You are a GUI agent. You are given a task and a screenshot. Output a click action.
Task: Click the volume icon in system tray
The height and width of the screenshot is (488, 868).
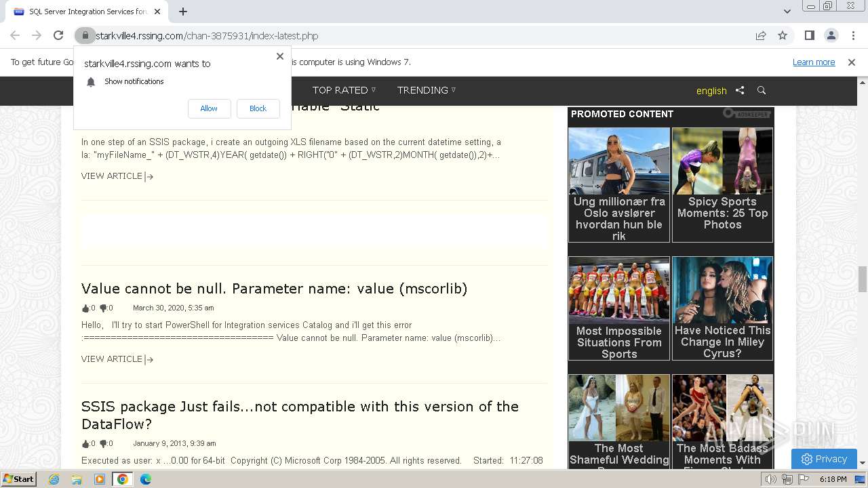pyautogui.click(x=771, y=479)
